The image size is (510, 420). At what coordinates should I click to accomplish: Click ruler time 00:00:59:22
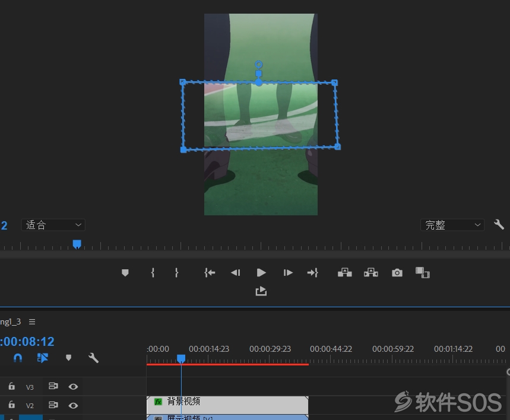(393, 349)
